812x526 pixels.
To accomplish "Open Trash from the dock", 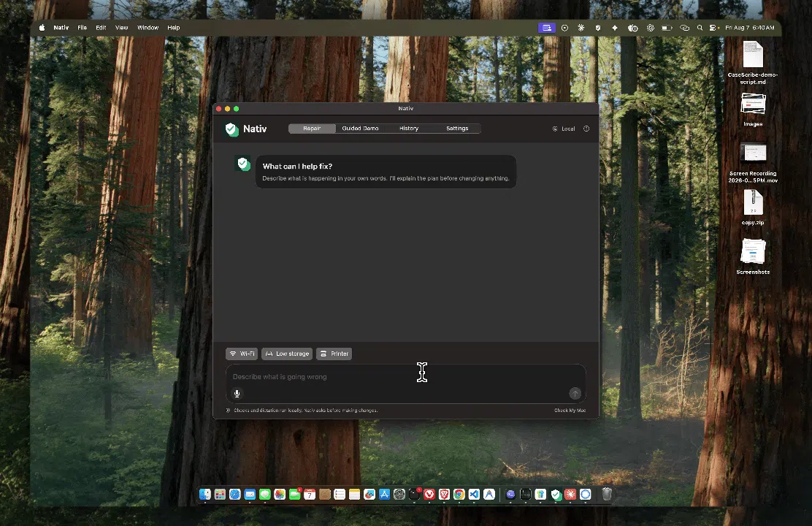I will coord(607,495).
